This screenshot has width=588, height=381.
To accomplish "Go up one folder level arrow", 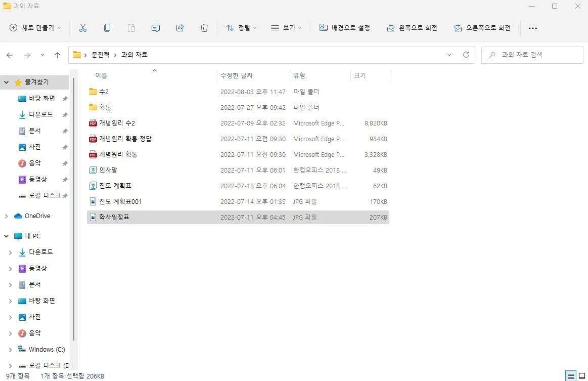I will pyautogui.click(x=57, y=55).
